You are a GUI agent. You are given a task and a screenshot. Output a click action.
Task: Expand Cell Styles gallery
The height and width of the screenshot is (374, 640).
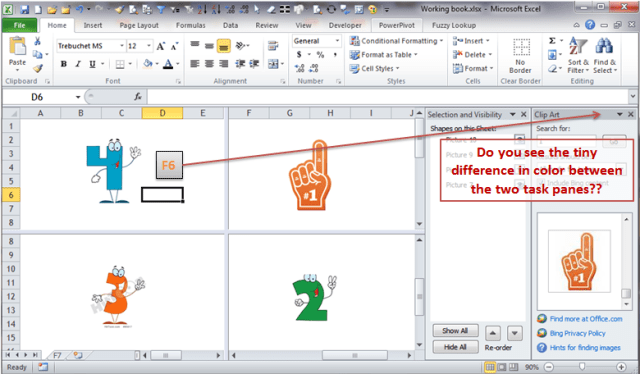click(375, 68)
